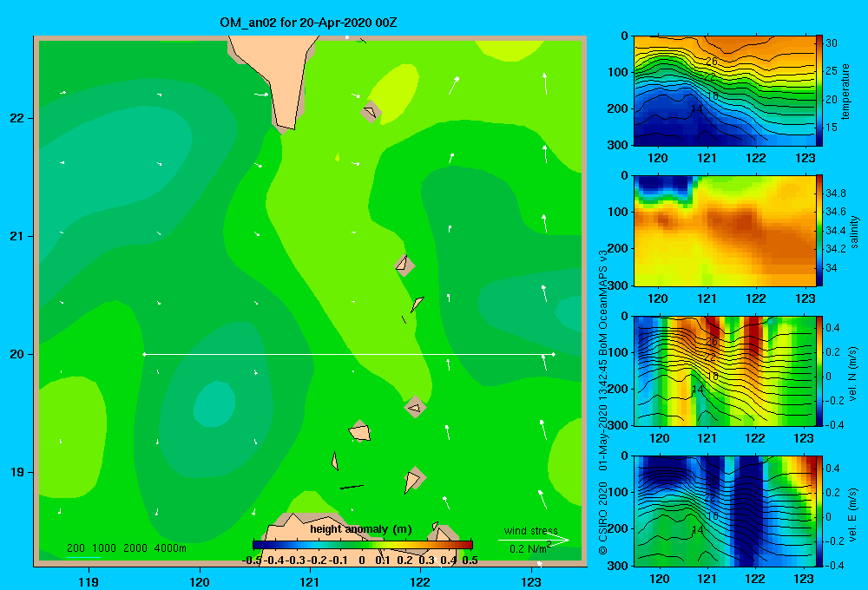The image size is (868, 590).
Task: Click latitude label 19 on main map
Action: (17, 472)
